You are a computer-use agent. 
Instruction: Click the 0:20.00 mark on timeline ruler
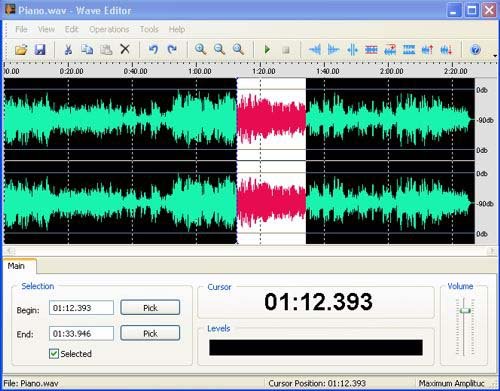[x=71, y=71]
